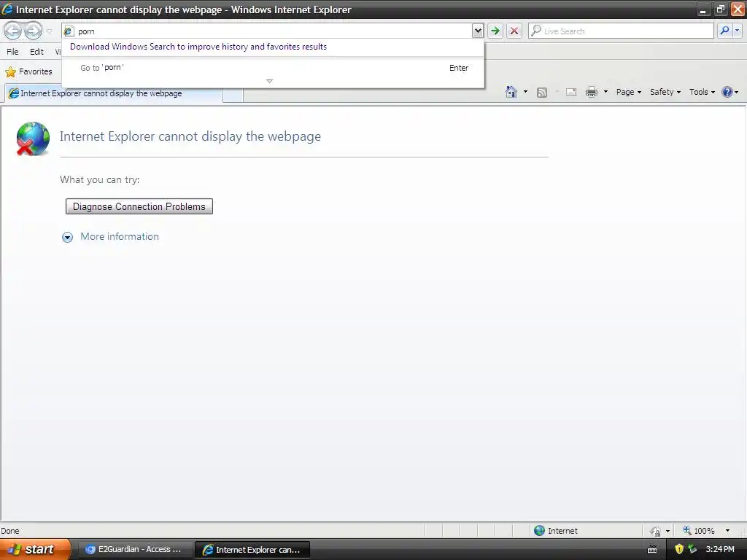Click the Forward navigation arrow
Screen dimensions: 747x560
pos(33,31)
